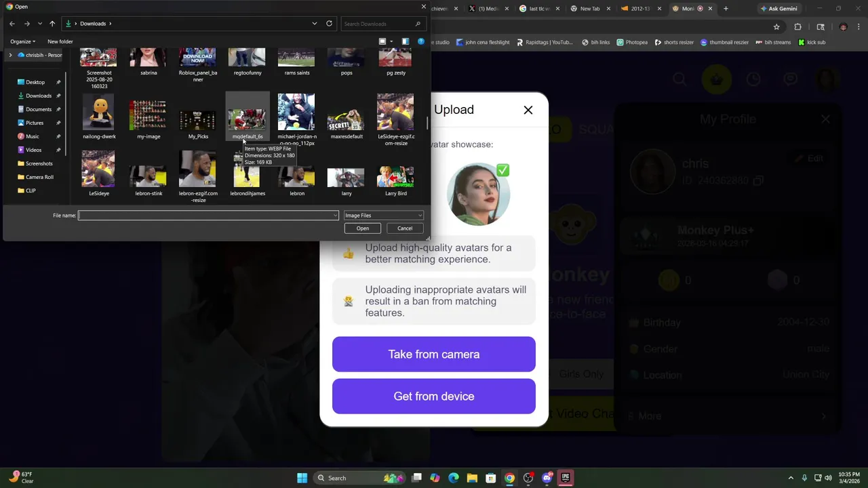Open a new Chrome tab
This screenshot has width=868, height=488.
coord(726,9)
